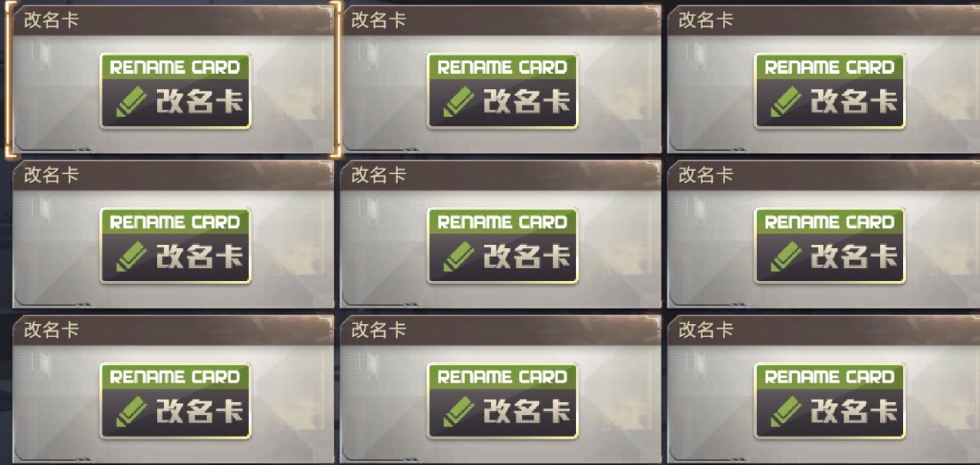Click the pencil icon in the middle-left card
This screenshot has height=465, width=980.
click(131, 257)
